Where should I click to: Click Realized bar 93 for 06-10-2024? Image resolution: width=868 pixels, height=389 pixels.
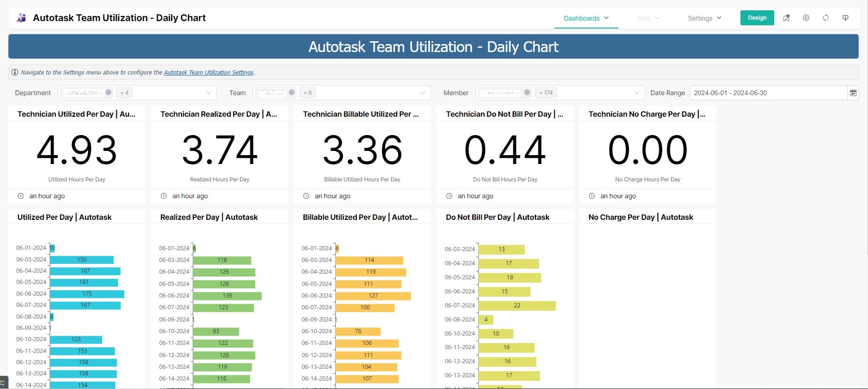(x=216, y=331)
